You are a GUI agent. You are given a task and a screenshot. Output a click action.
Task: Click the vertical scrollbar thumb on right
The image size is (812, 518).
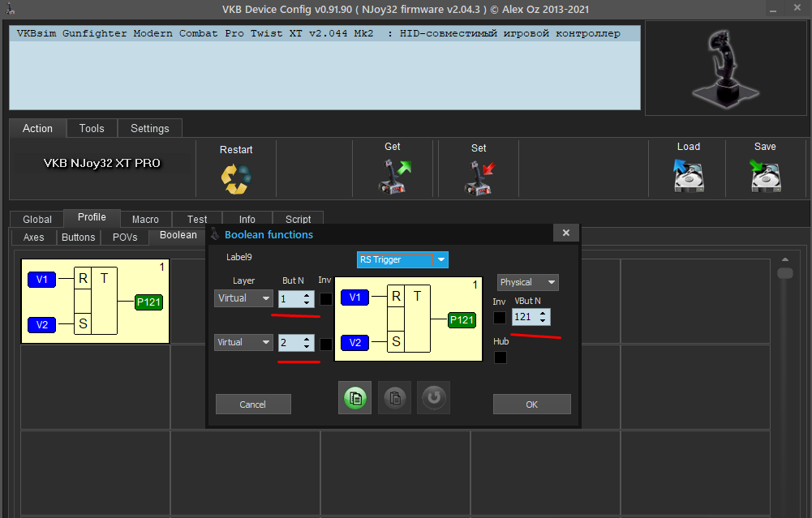(x=785, y=272)
